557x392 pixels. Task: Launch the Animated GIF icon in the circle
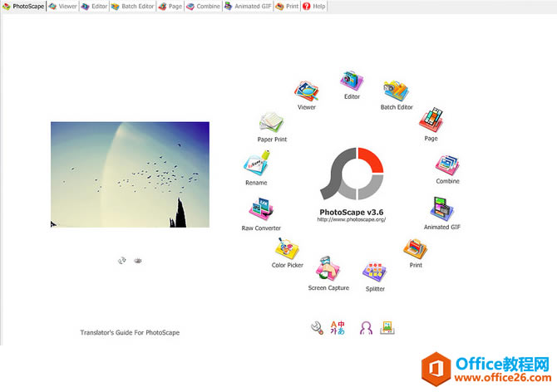point(441,209)
